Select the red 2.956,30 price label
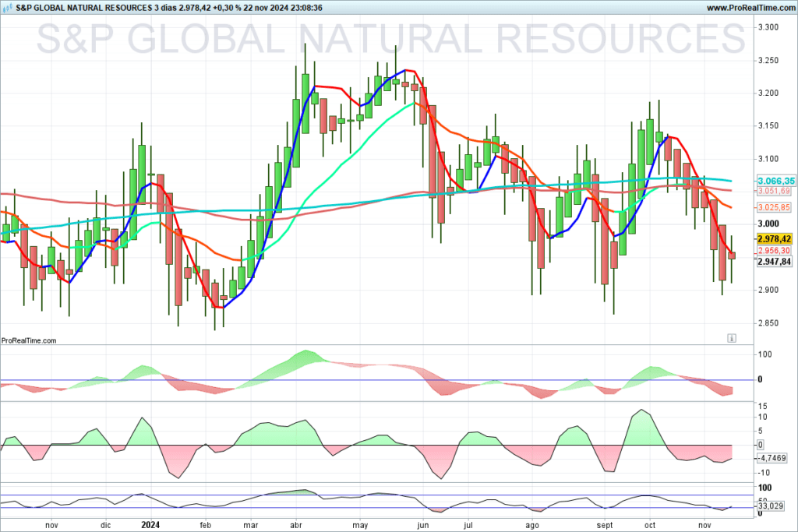Image resolution: width=798 pixels, height=532 pixels. [774, 251]
